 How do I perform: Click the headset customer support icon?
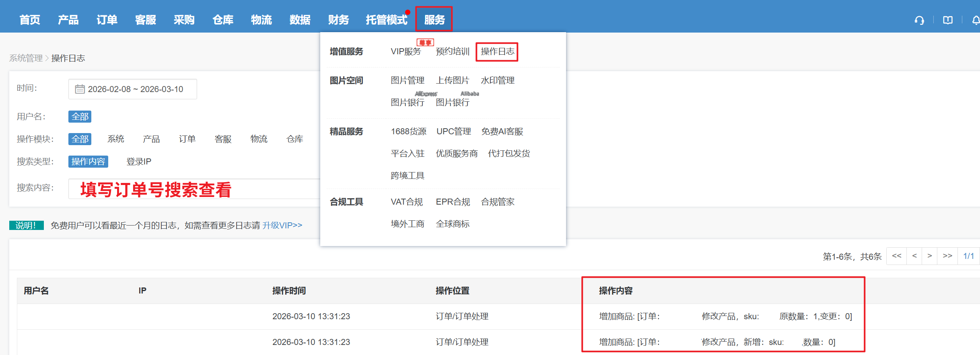[x=919, y=20]
